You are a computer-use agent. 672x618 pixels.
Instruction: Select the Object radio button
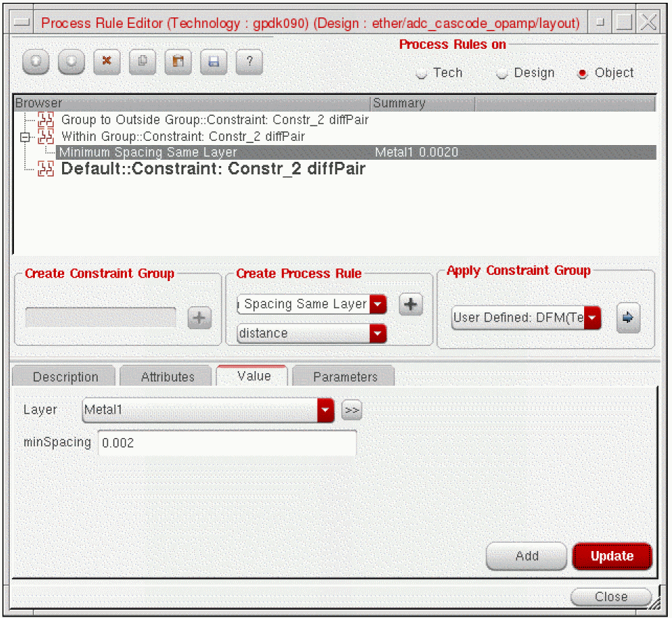(583, 74)
